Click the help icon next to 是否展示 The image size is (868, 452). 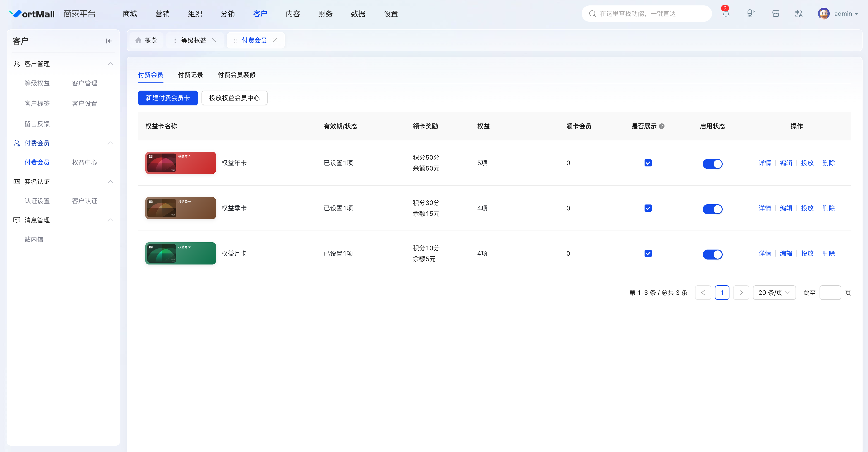point(662,126)
